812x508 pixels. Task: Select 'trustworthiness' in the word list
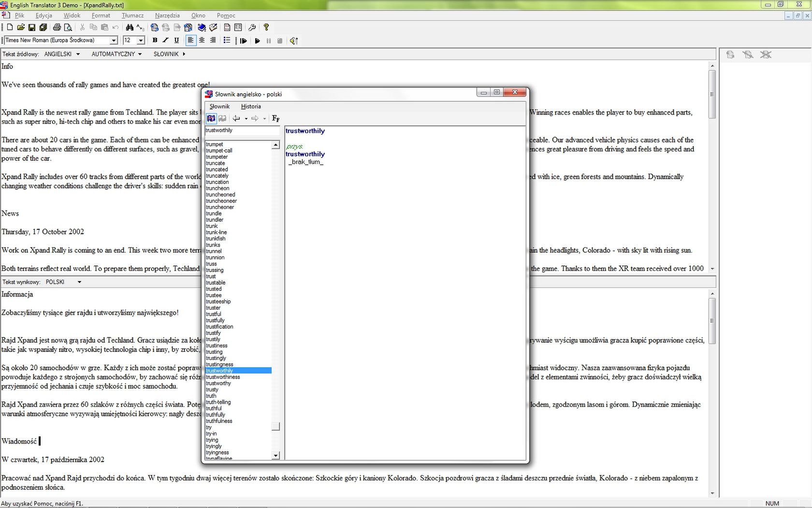click(223, 377)
